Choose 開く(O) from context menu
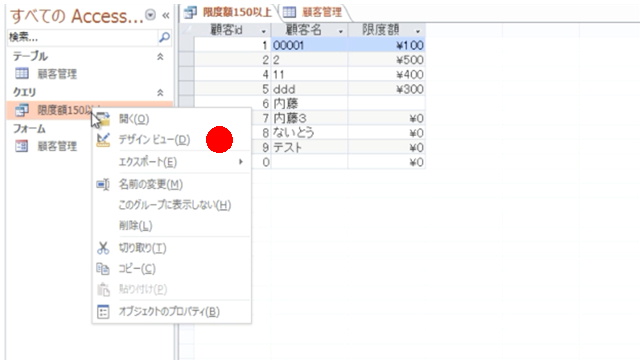640x360 pixels. (x=172, y=119)
